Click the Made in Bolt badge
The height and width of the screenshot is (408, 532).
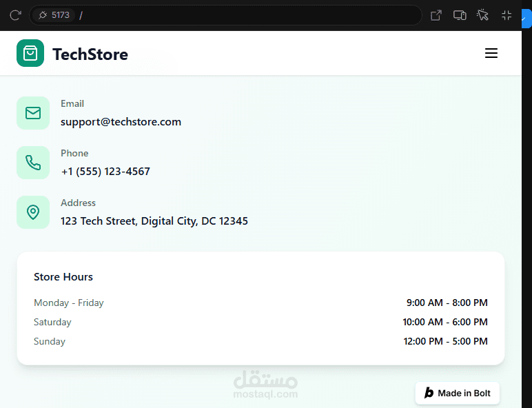pos(458,393)
